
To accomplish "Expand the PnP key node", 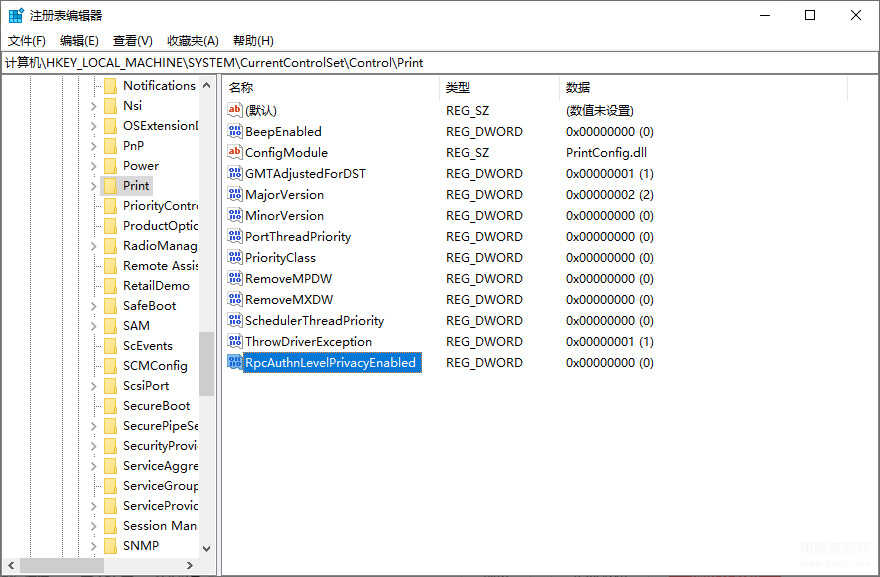I will point(94,146).
